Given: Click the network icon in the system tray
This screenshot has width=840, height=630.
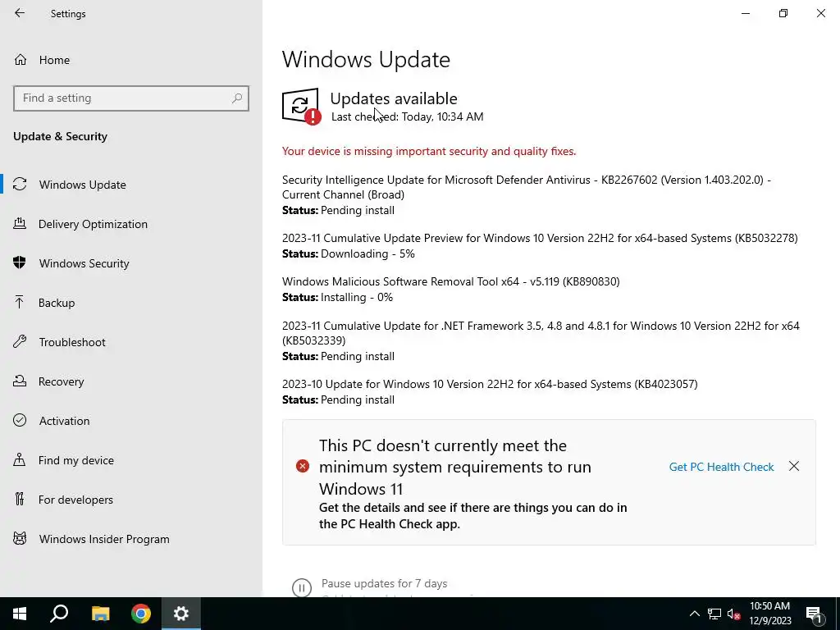Looking at the screenshot, I should 714,614.
